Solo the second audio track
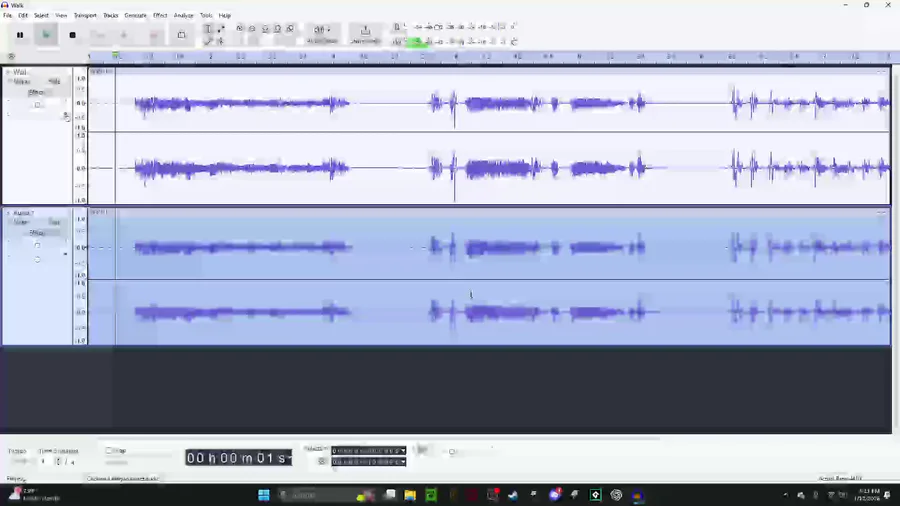The width and height of the screenshot is (900, 506). pyautogui.click(x=54, y=222)
